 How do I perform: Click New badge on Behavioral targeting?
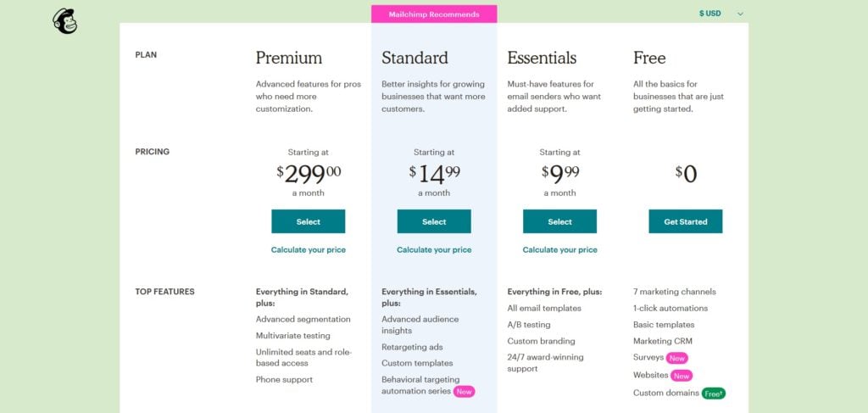464,392
